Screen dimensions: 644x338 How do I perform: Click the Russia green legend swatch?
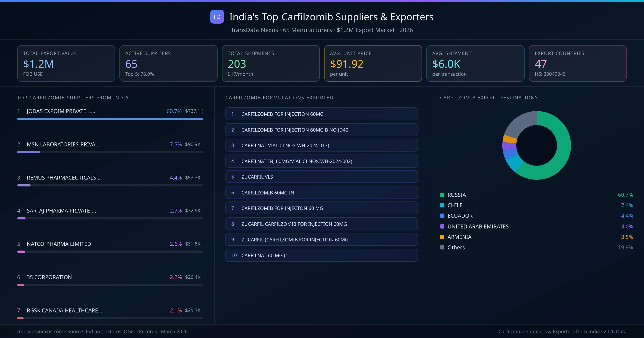(x=442, y=195)
